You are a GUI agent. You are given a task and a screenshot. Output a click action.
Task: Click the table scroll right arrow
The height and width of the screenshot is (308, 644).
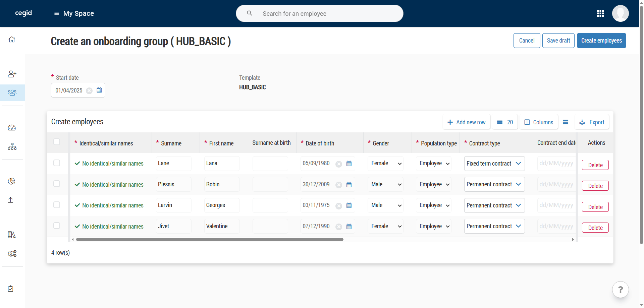(573, 239)
